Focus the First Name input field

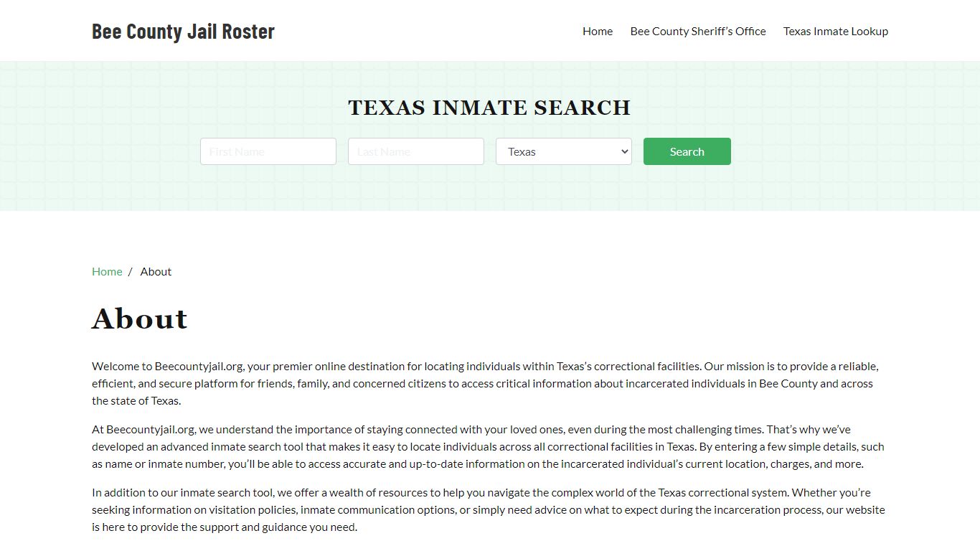coord(268,151)
